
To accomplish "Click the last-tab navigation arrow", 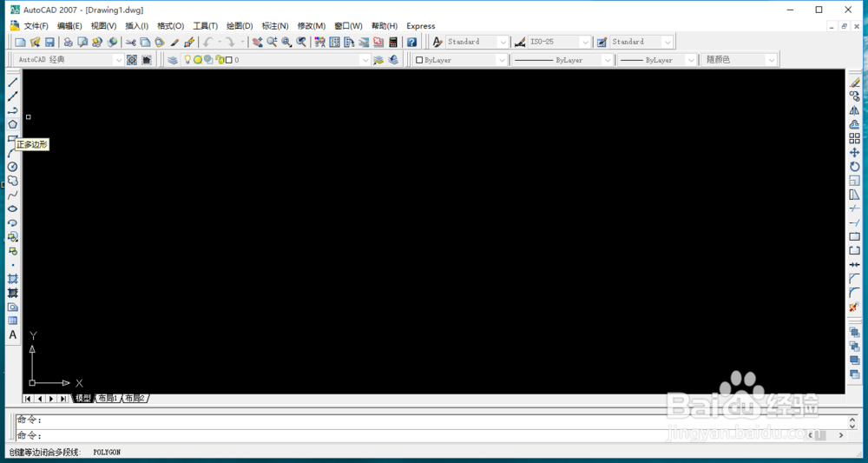I will click(63, 398).
